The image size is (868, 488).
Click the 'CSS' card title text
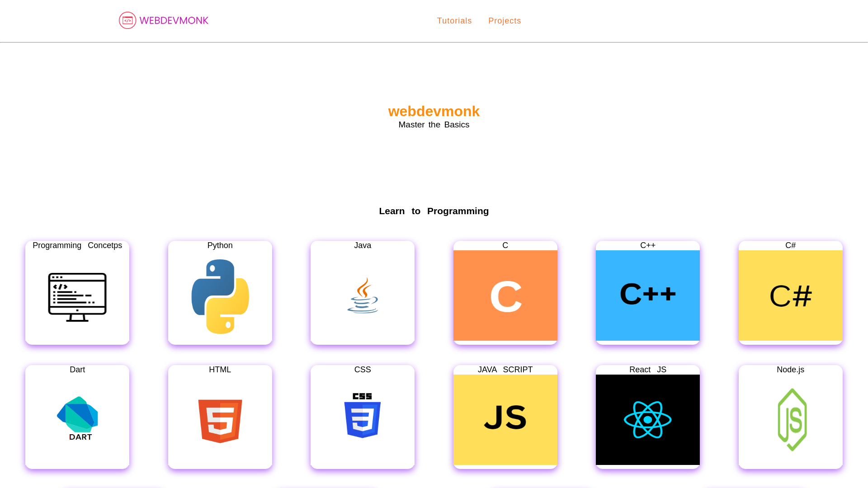[363, 370]
